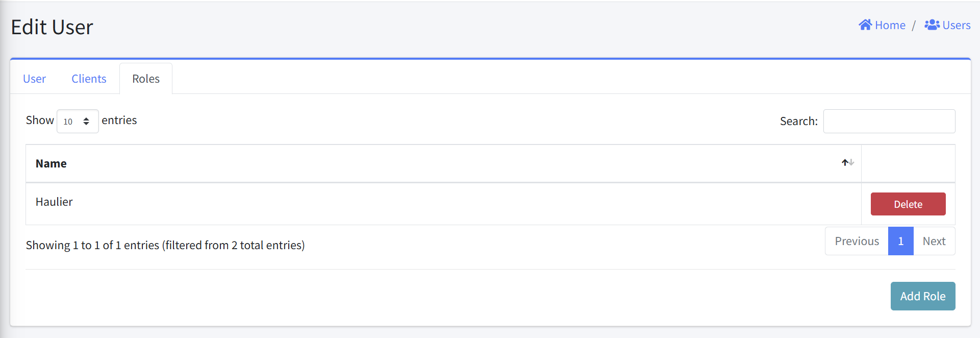Open the Home breadcrumb link text
The image size is (980, 338).
[x=890, y=25]
